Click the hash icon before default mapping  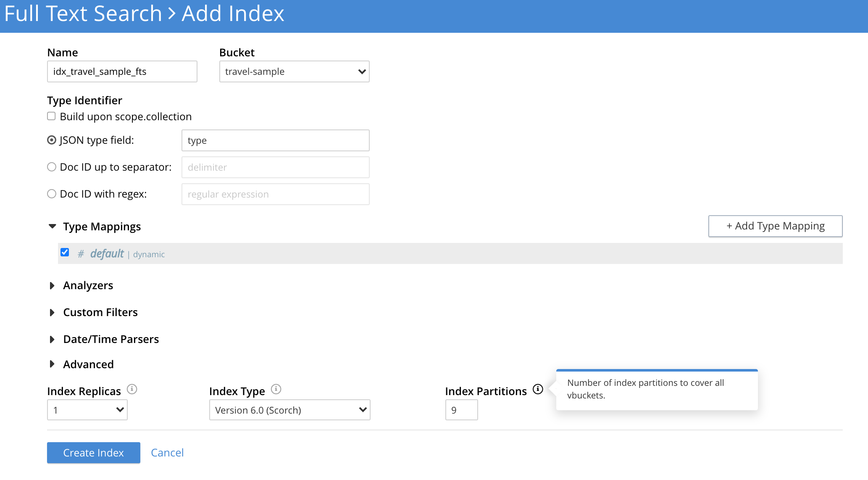coord(81,254)
